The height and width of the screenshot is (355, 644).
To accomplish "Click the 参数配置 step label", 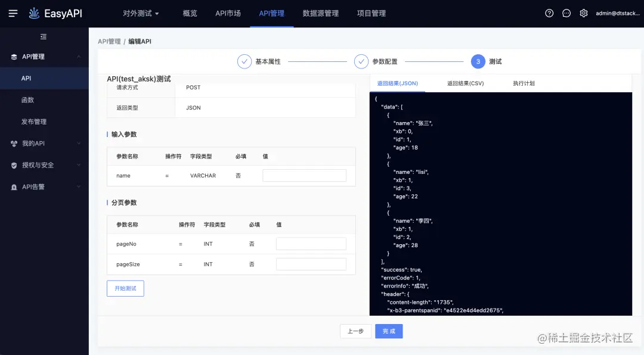I will click(385, 61).
